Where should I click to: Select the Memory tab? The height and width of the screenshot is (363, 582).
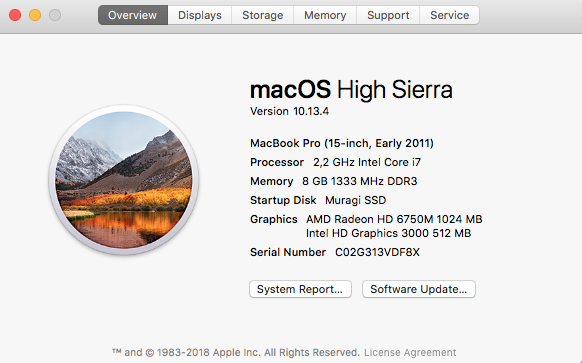click(x=325, y=15)
